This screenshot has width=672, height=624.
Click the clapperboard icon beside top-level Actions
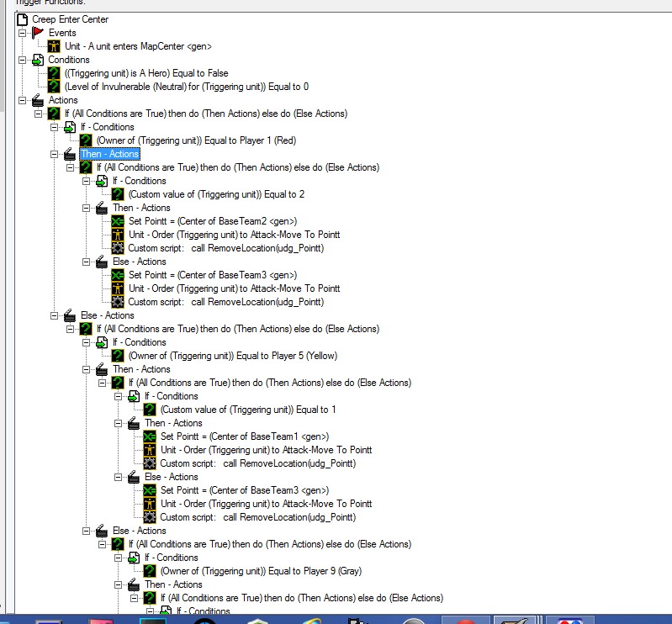[38, 100]
